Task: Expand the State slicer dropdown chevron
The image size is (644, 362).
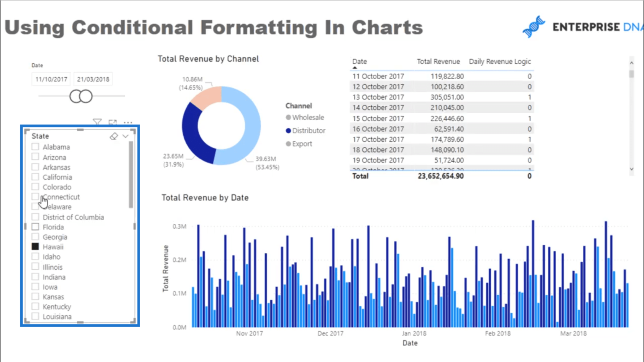Action: tap(125, 136)
